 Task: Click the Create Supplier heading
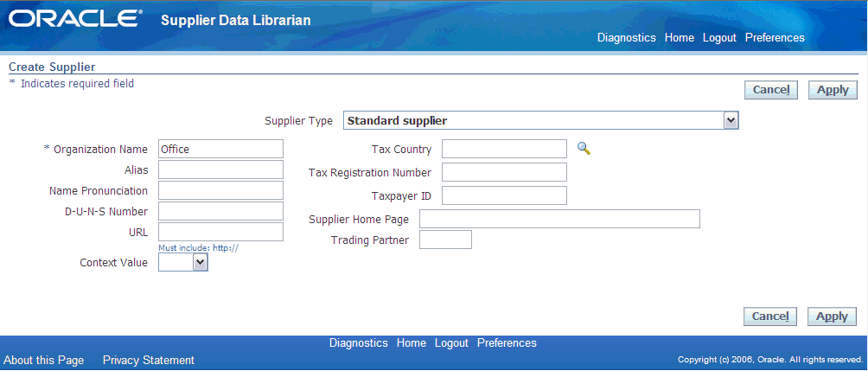pos(52,67)
